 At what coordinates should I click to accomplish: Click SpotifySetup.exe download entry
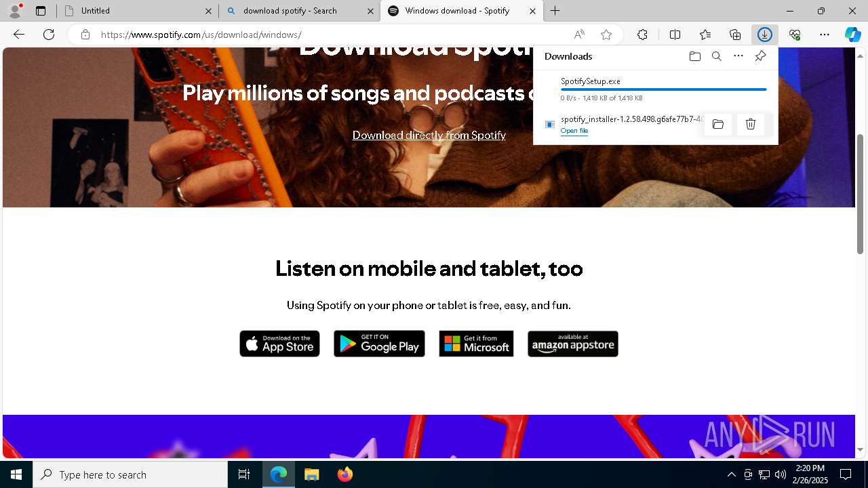(655, 89)
